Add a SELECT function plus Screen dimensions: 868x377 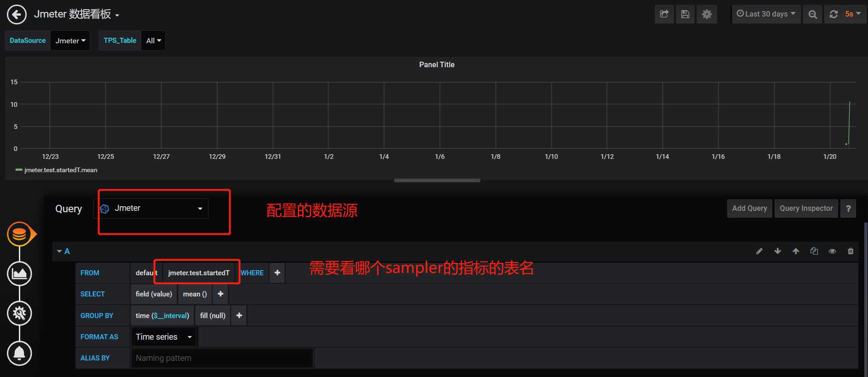coord(220,294)
